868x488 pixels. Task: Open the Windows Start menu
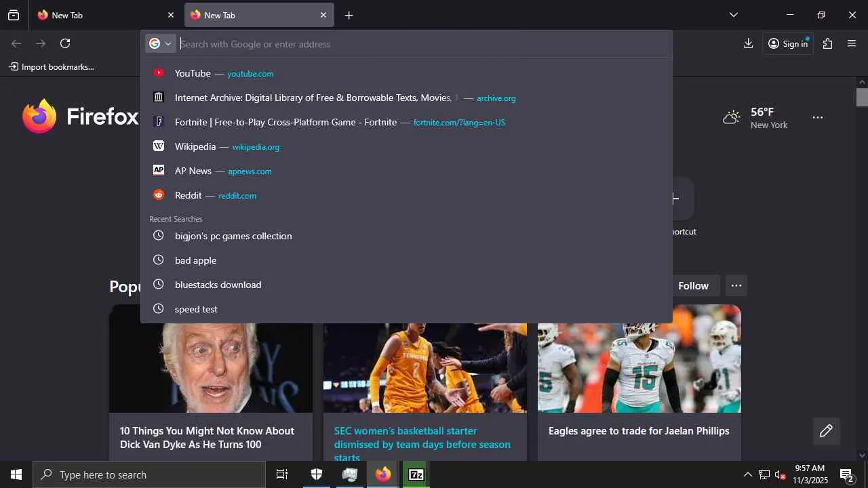(16, 474)
